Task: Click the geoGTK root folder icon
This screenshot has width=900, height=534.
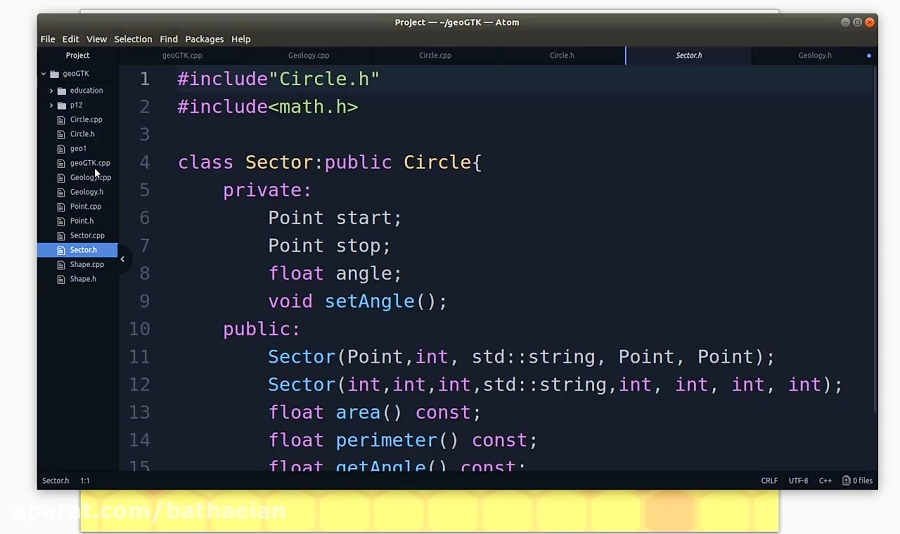Action: (x=54, y=74)
